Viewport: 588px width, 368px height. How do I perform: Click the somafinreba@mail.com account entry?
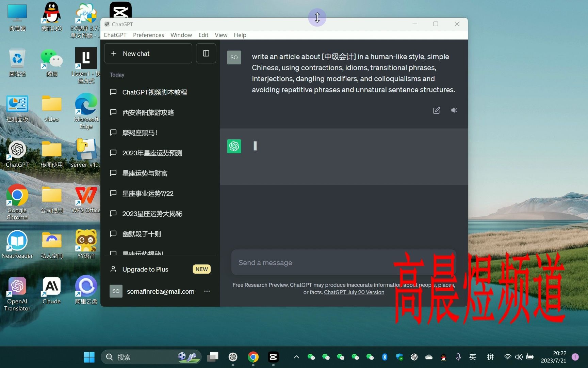pyautogui.click(x=160, y=291)
